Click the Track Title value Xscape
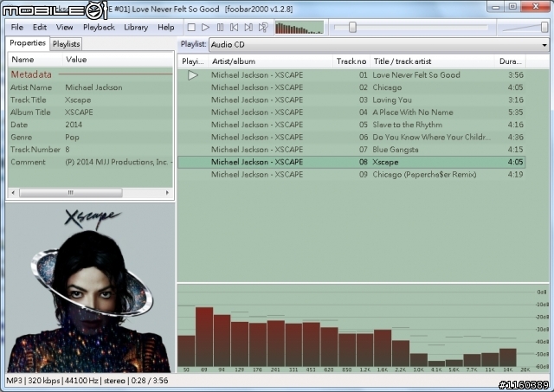 pos(78,100)
